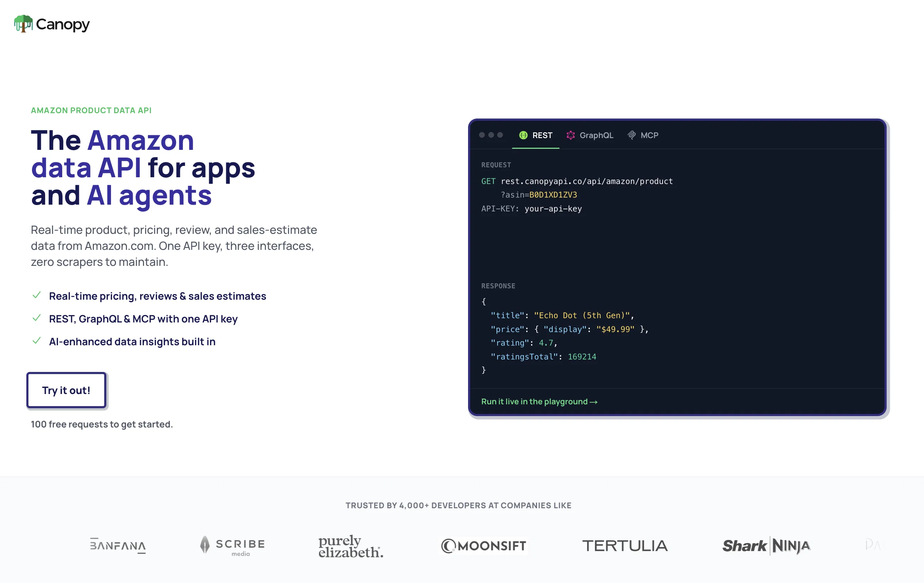Image resolution: width=924 pixels, height=583 pixels.
Task: Click the RESPONSE section label
Action: click(x=498, y=286)
